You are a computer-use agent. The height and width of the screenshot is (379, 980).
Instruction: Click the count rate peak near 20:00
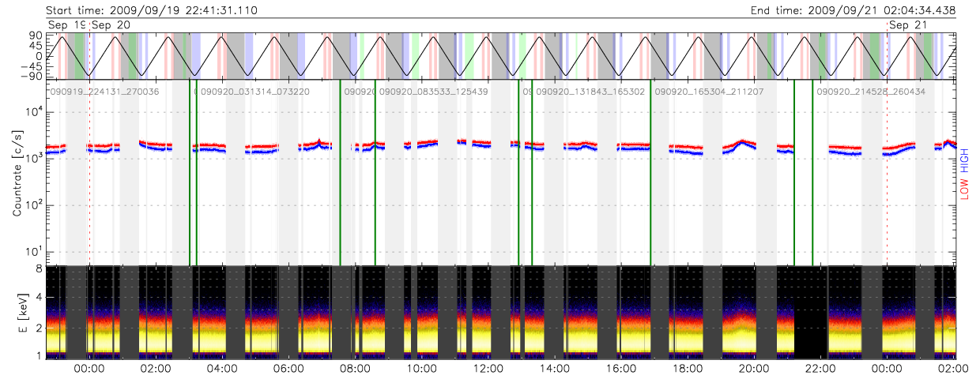pos(741,142)
